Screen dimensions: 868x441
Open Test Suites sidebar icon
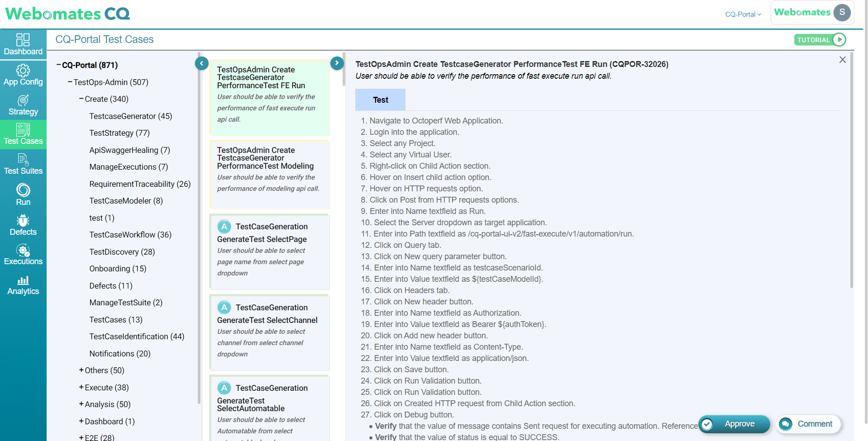pyautogui.click(x=23, y=160)
